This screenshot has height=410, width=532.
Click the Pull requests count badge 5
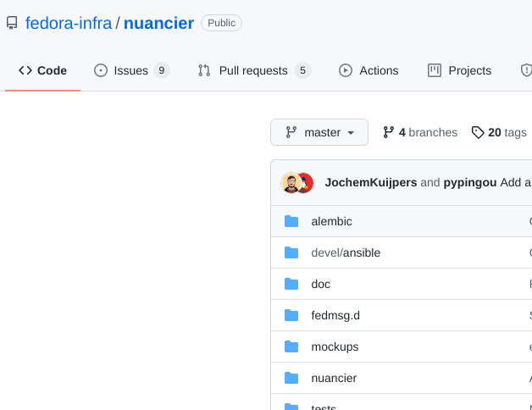pyautogui.click(x=302, y=70)
